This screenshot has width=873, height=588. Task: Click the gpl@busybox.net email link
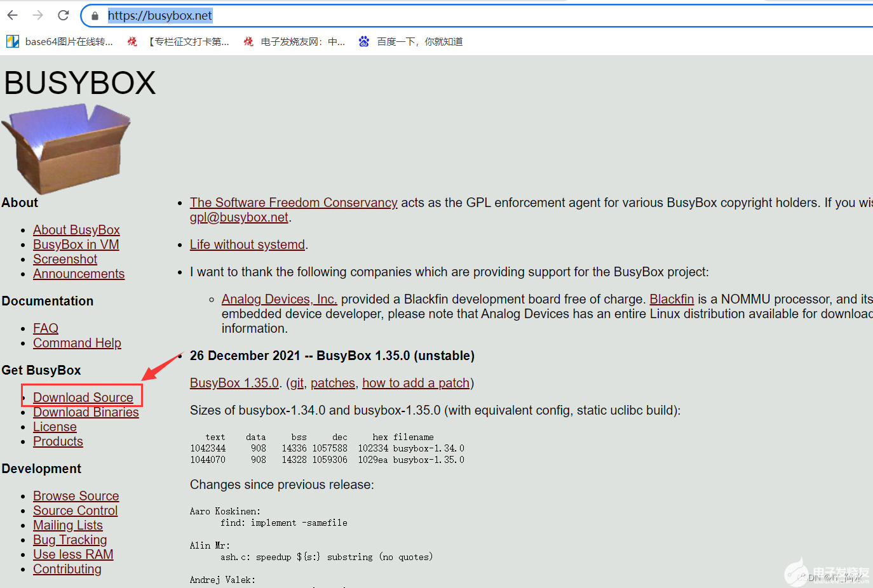click(239, 217)
